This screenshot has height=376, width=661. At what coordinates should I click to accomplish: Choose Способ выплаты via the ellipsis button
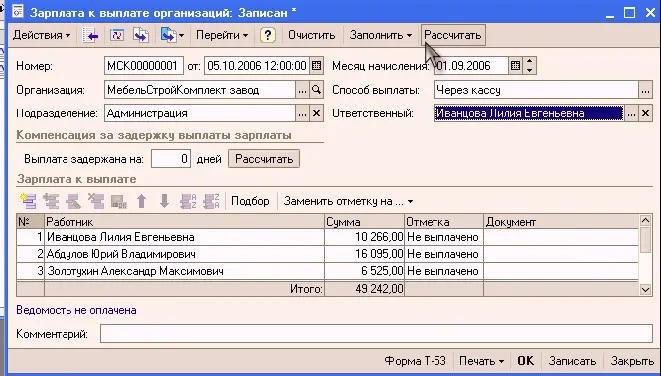[645, 90]
